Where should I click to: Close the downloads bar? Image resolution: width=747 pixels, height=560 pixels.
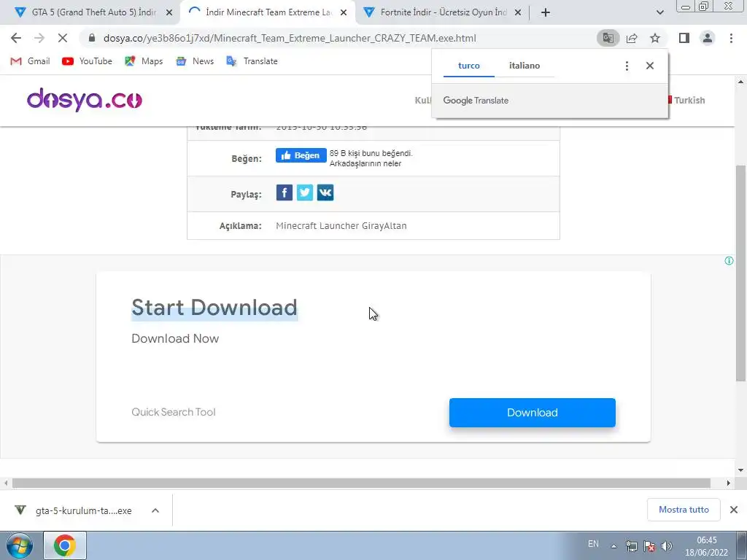click(734, 510)
